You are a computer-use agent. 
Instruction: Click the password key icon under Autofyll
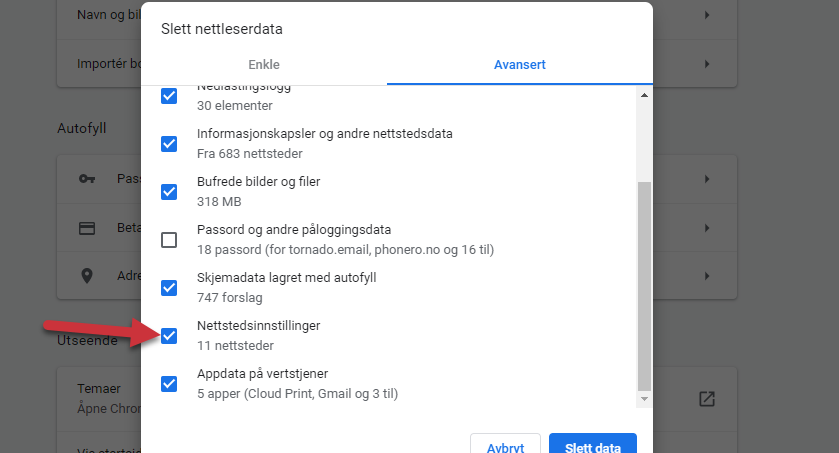[x=87, y=179]
